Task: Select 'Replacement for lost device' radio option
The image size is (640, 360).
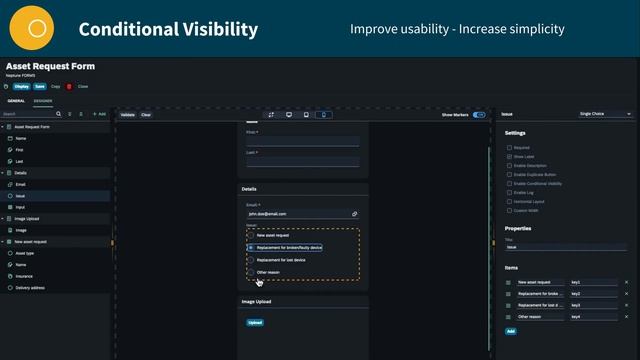Action: [251, 260]
